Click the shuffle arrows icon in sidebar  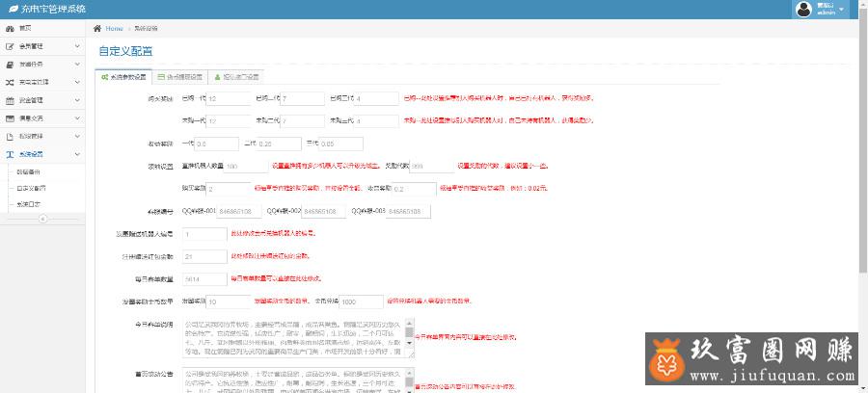point(10,82)
